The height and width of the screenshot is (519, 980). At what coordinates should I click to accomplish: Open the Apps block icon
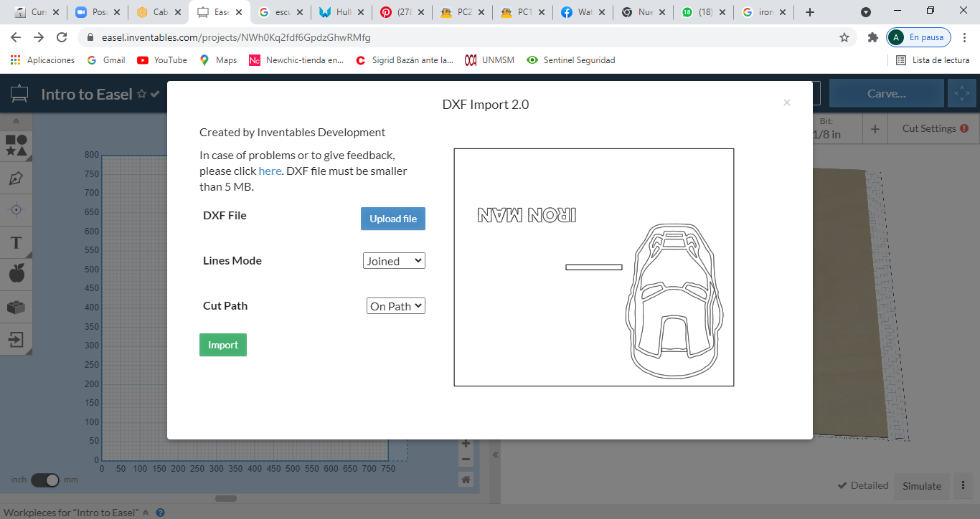16,307
